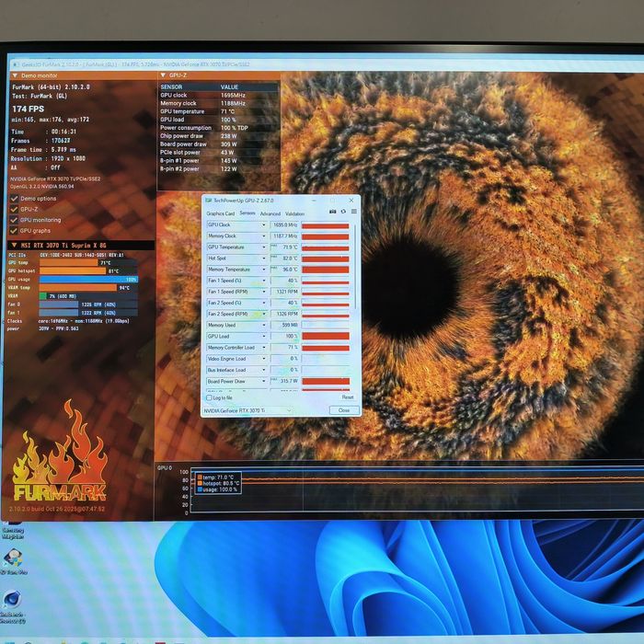
Task: Open the GPU Load sensor dropdown
Action: [x=264, y=337]
